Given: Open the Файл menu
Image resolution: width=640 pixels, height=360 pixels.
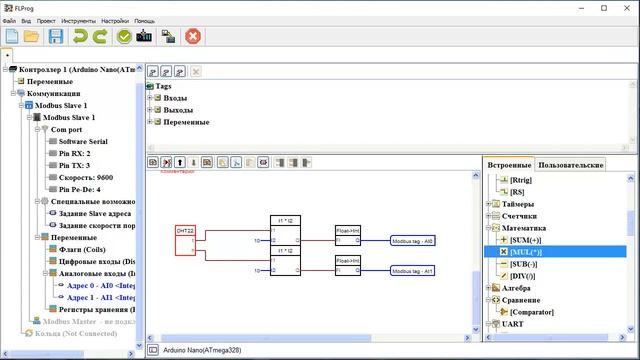Looking at the screenshot, I should (x=9, y=21).
